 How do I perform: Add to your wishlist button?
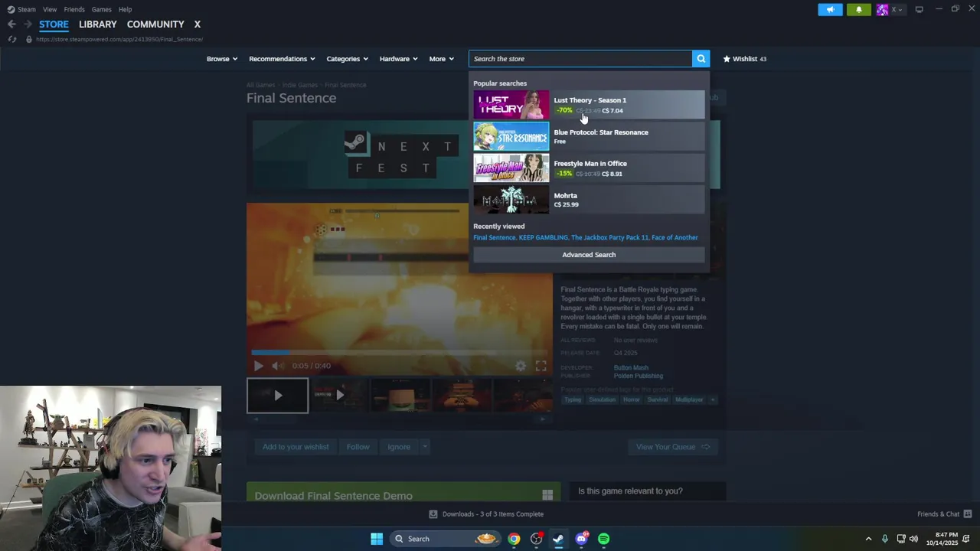point(296,447)
